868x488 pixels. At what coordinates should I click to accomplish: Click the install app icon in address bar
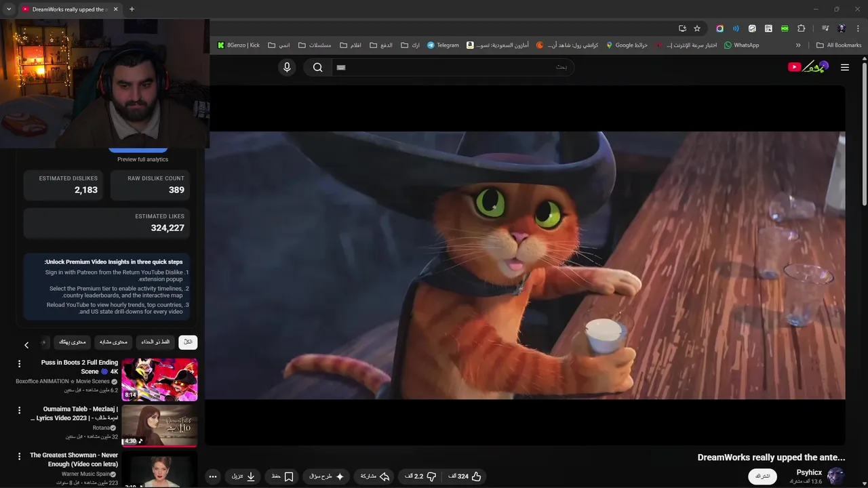coord(682,28)
